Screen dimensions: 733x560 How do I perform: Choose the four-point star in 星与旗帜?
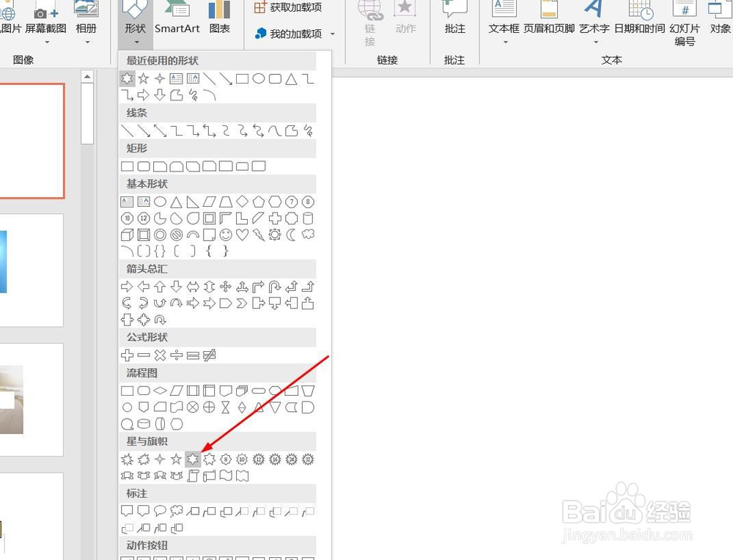click(160, 459)
